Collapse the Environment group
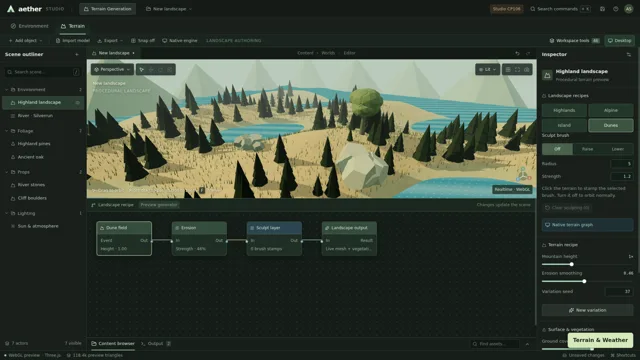The height and width of the screenshot is (360, 640). [7, 90]
